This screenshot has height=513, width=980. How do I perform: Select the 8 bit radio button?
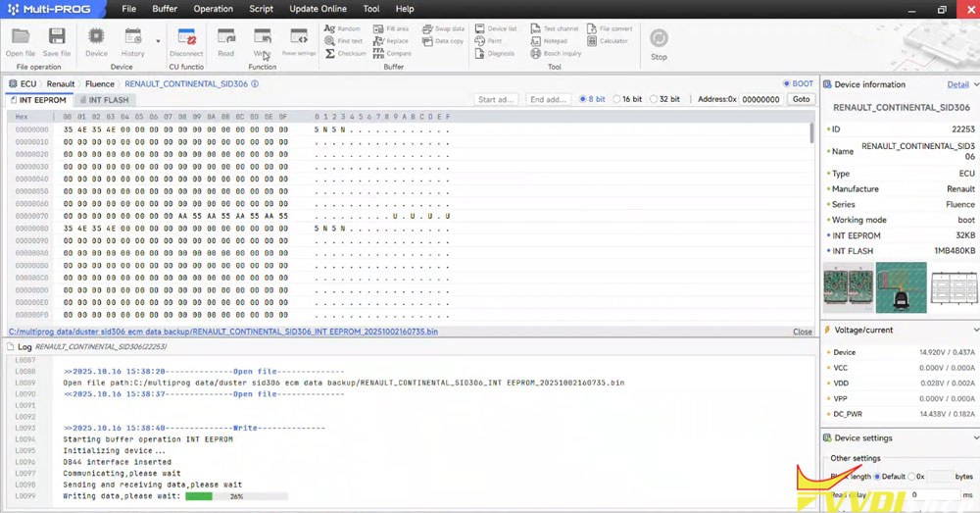pos(584,99)
